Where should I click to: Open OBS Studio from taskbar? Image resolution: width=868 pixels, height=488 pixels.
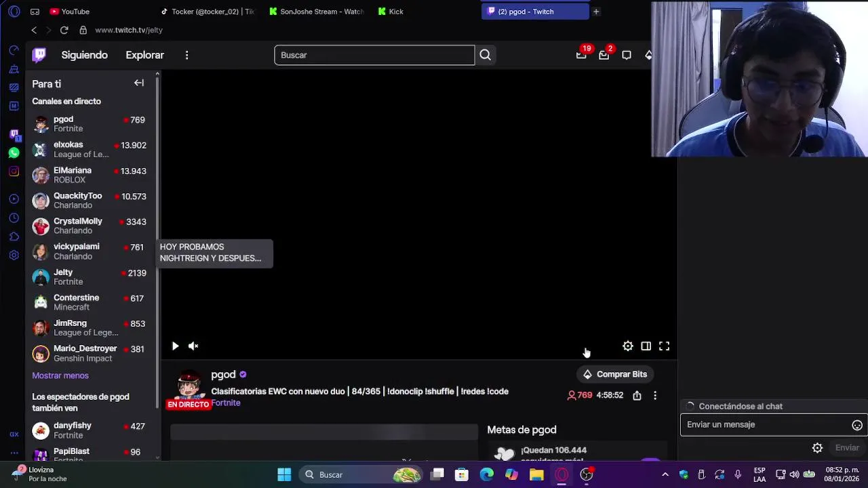click(587, 474)
